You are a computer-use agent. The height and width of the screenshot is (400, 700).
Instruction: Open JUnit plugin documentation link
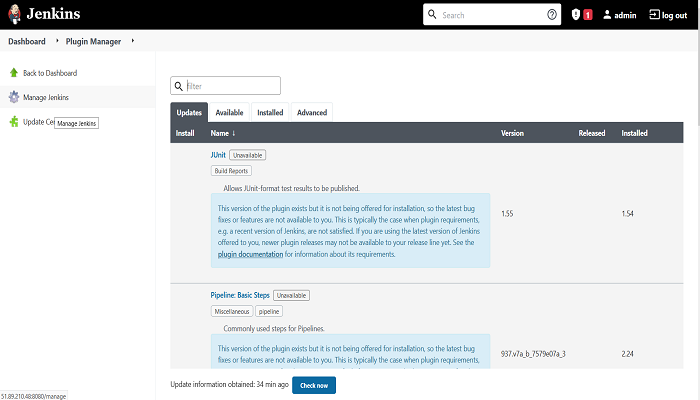pos(250,254)
